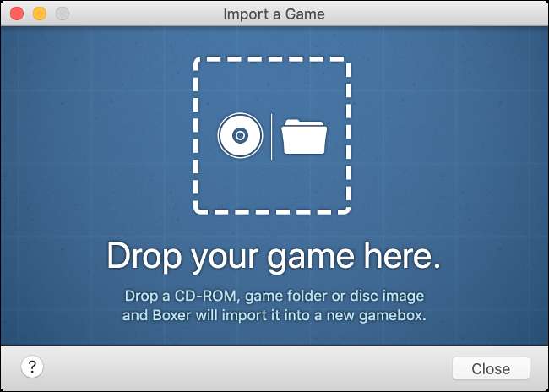Click the word gamebox in the description
Screen dimensions: 549x392
392,316
